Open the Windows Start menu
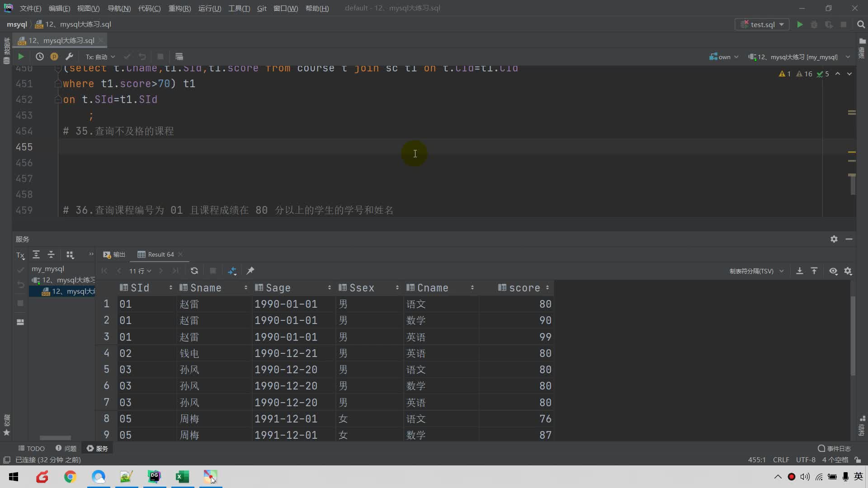The height and width of the screenshot is (488, 868). pos(14,477)
